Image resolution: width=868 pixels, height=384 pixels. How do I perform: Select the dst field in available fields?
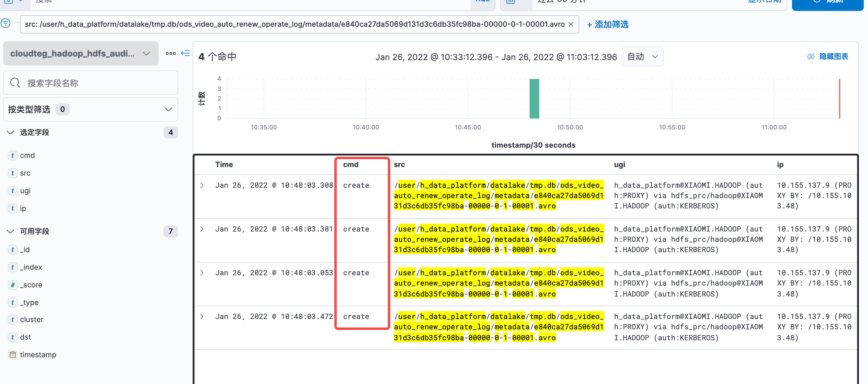coord(25,337)
